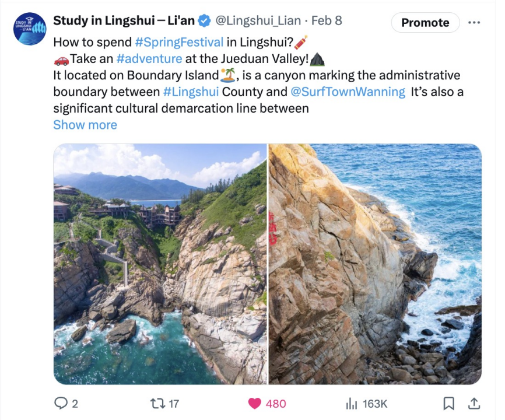Open the view analytics bar-chart icon

coord(352,404)
